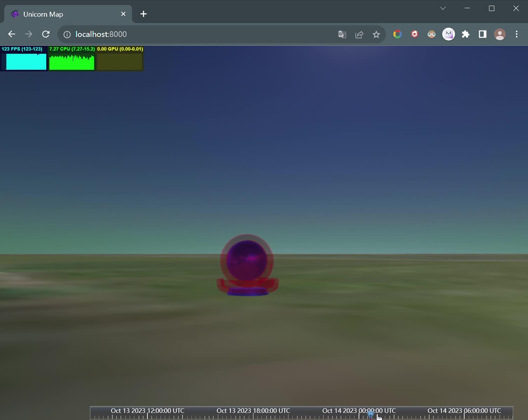Click the avatar with glasses extension icon
The width and height of the screenshot is (528, 420).
[x=431, y=34]
